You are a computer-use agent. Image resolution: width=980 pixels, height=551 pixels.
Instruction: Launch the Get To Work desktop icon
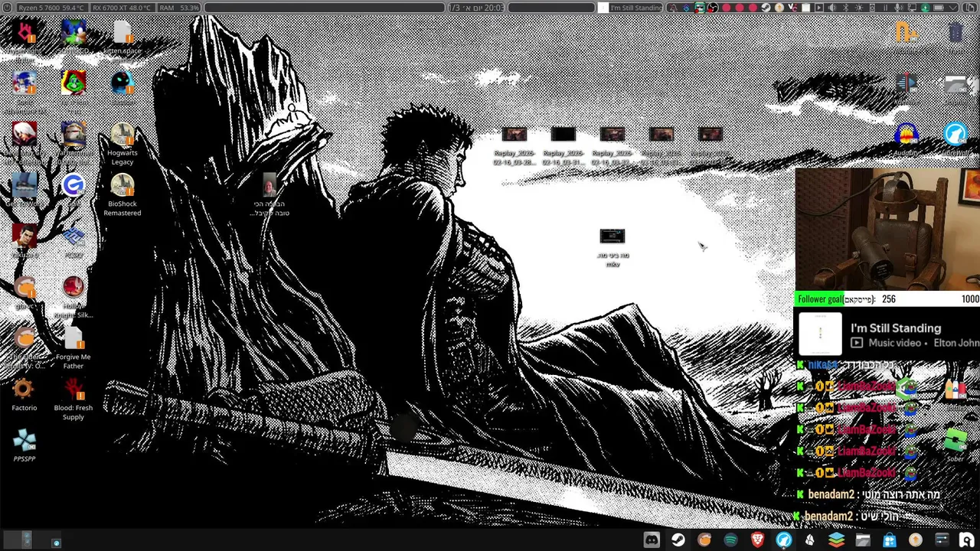click(x=24, y=185)
